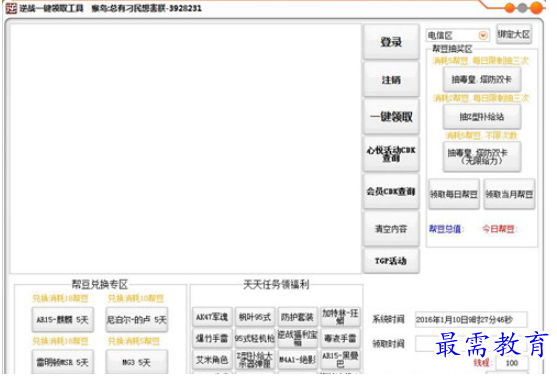Click the 注销 logout button
The height and width of the screenshot is (376, 557).
coord(391,80)
